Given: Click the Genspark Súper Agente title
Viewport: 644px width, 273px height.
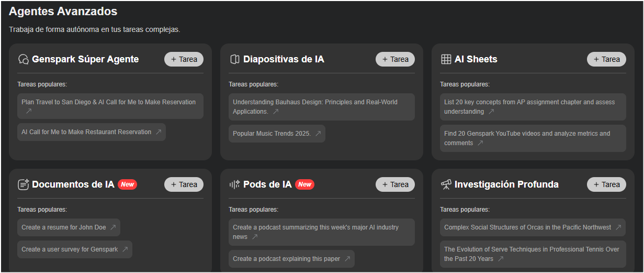Looking at the screenshot, I should tap(85, 59).
